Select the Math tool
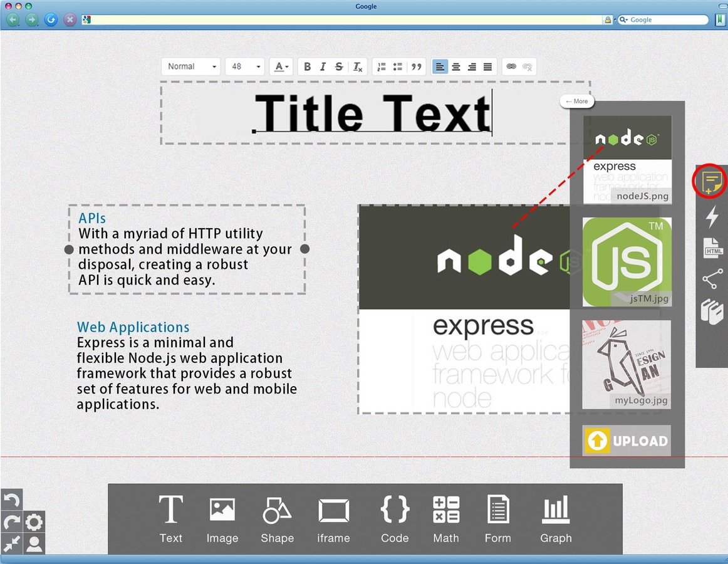Viewport: 728px width, 564px height. [445, 518]
